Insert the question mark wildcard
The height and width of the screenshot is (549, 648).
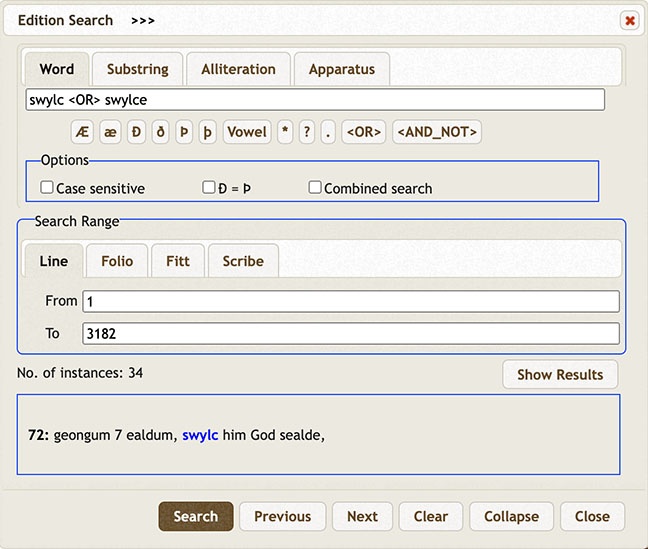click(x=307, y=132)
